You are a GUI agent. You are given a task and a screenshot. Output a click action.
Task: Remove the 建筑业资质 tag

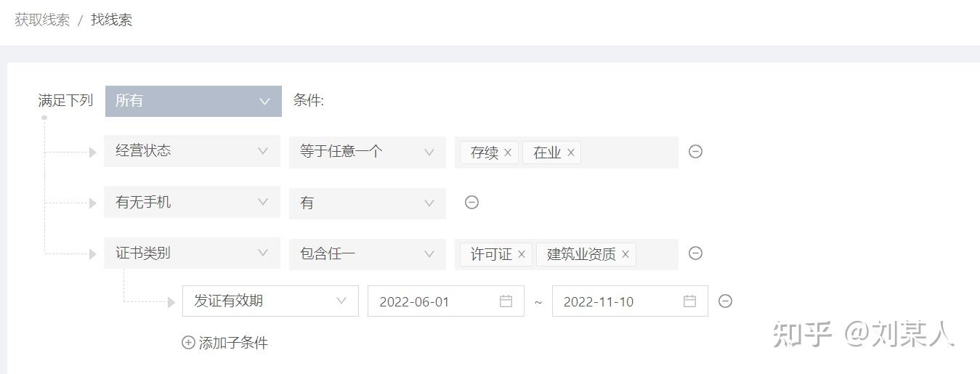click(625, 254)
